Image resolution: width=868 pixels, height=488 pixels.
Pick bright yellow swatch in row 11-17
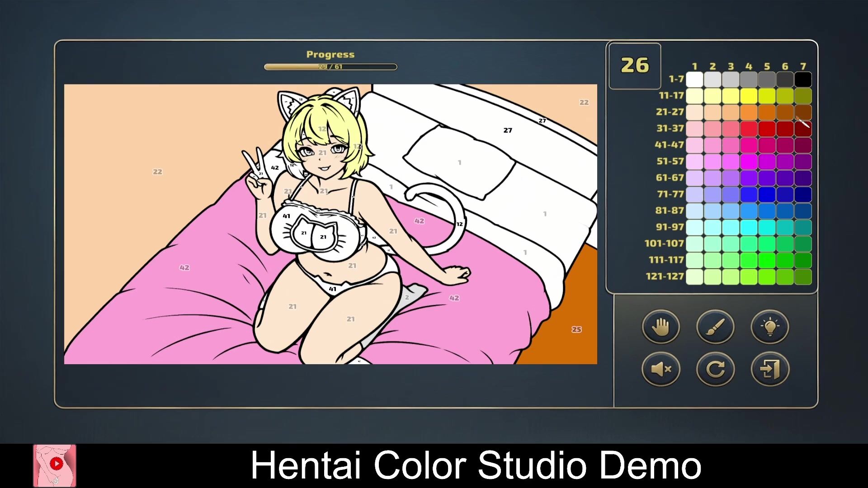click(749, 96)
